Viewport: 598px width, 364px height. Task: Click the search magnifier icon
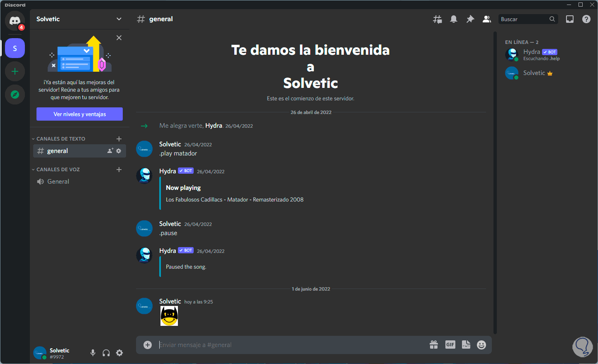point(552,19)
